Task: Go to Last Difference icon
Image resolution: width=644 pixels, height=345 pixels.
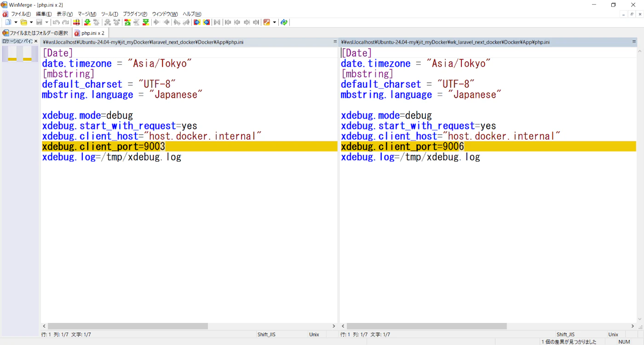Action: [x=145, y=22]
